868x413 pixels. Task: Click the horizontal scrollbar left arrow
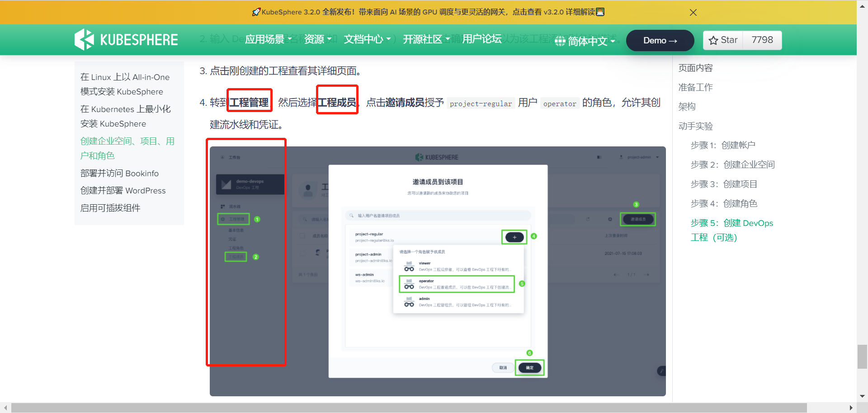[x=5, y=408]
